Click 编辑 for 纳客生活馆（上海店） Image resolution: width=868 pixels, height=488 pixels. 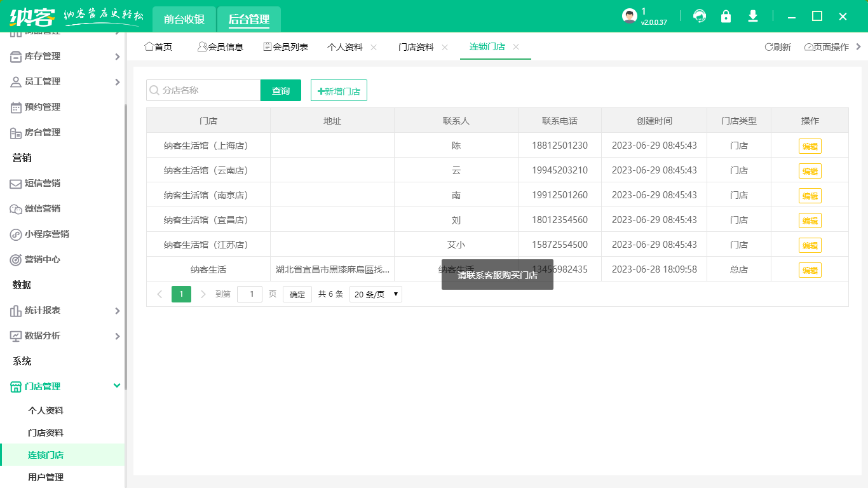click(x=810, y=146)
